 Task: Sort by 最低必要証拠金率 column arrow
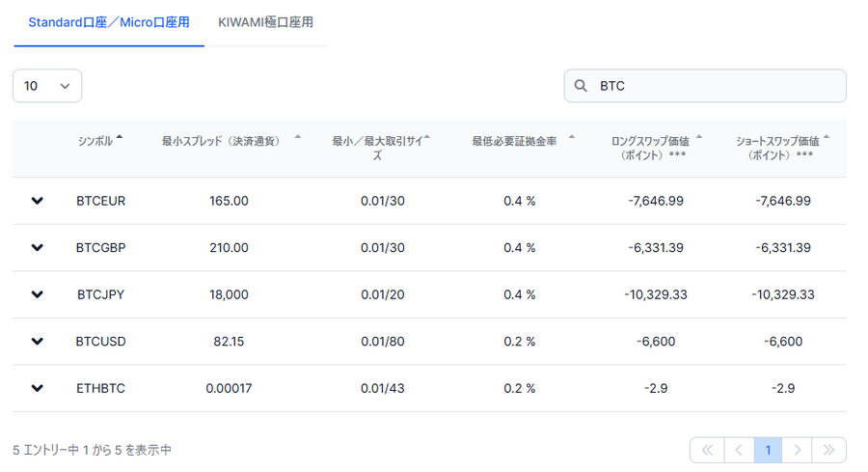[x=572, y=136]
